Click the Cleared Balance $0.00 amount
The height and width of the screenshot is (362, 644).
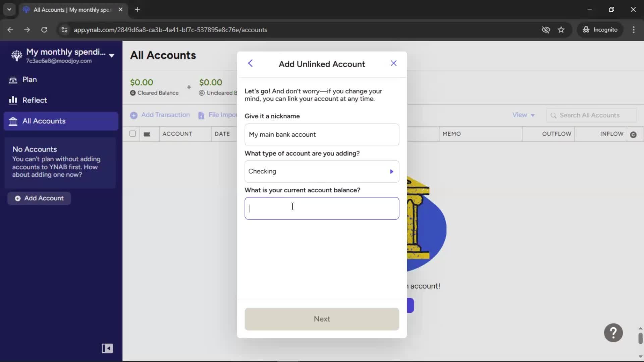tap(142, 82)
